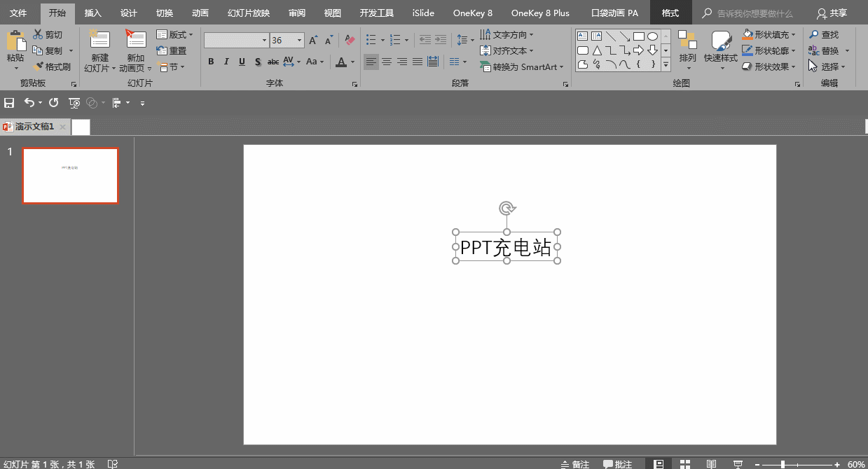Image resolution: width=868 pixels, height=469 pixels.
Task: Click the rotate handle above the text box
Action: tap(507, 208)
